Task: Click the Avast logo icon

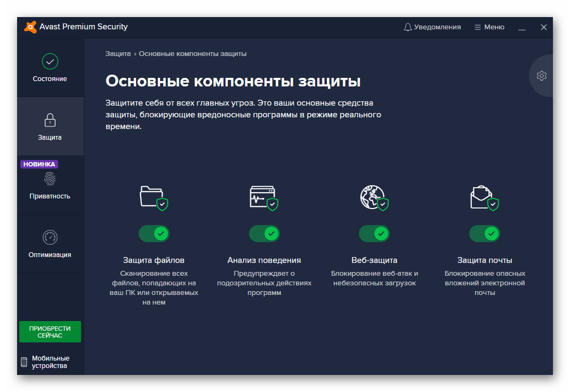Action: tap(30, 27)
